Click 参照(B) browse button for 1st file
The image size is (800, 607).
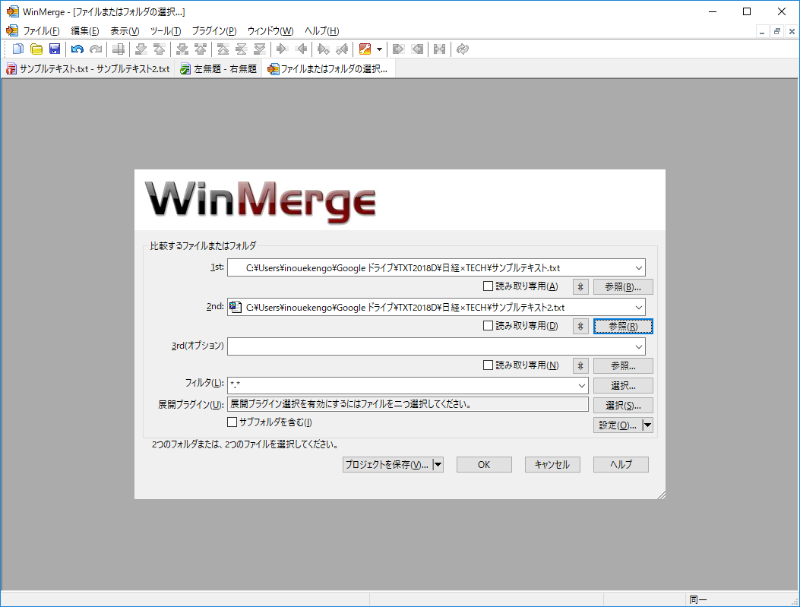tap(622, 287)
